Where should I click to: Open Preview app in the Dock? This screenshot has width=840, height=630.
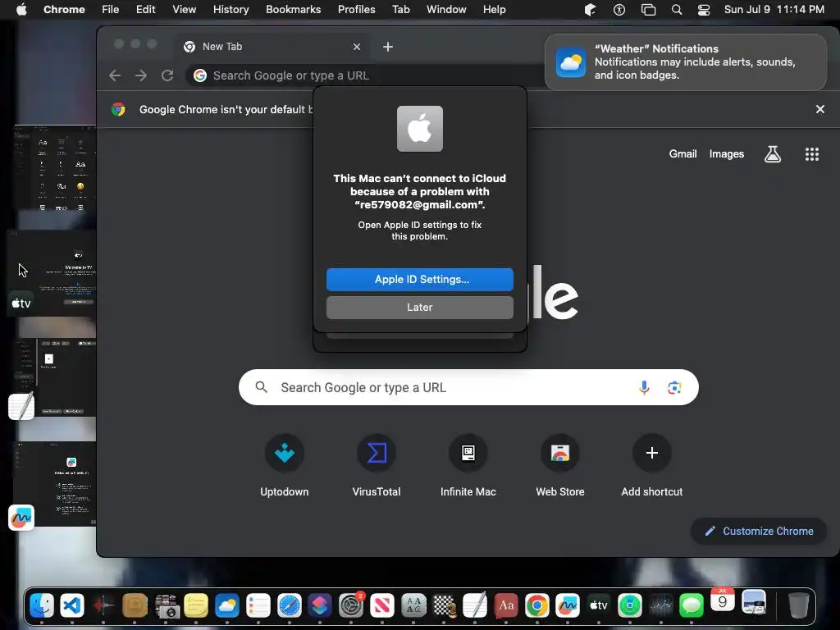pos(754,602)
